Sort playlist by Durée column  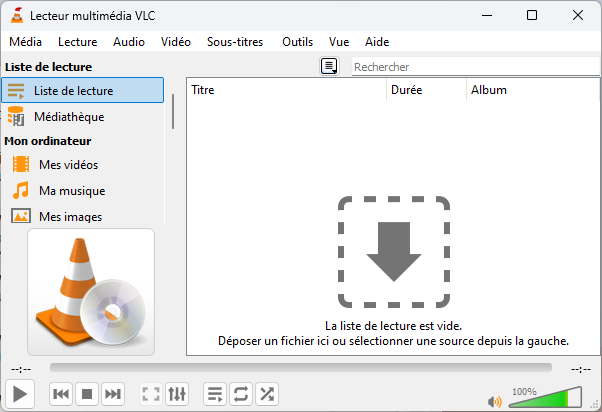pos(427,90)
